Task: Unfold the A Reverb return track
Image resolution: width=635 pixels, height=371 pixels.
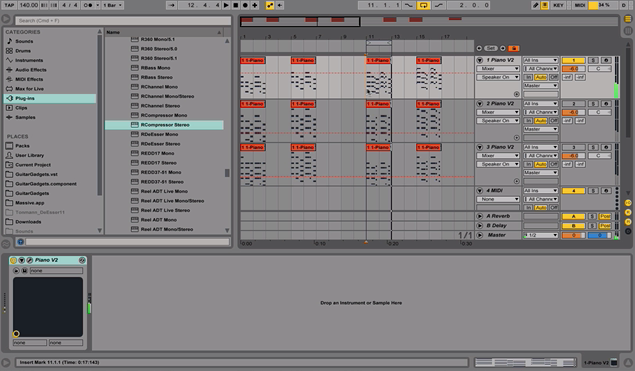Action: pos(480,216)
